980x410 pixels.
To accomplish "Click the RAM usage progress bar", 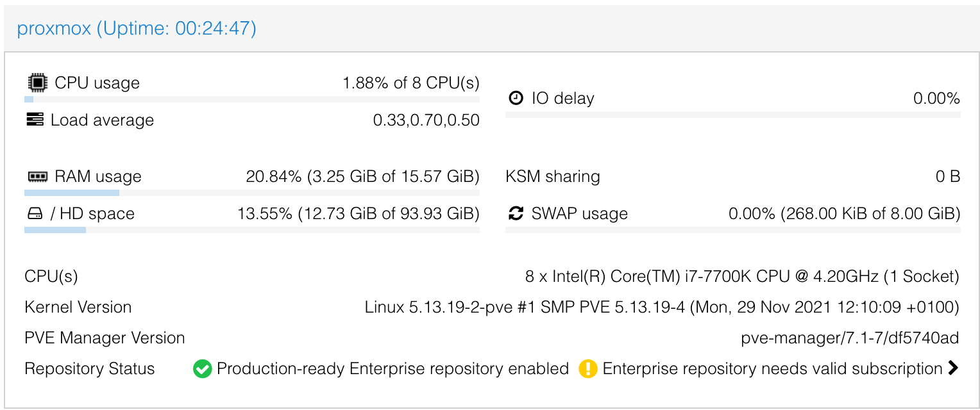I will click(252, 193).
